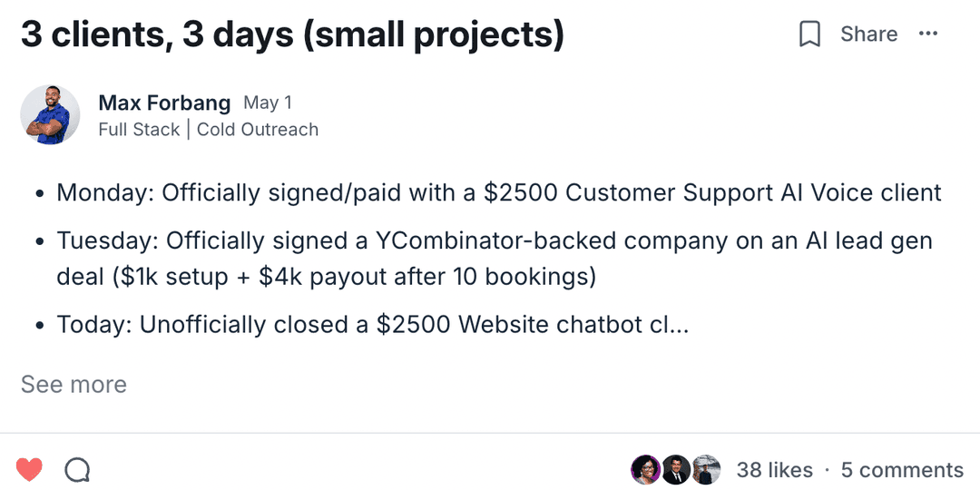View the first liker's avatar
The height and width of the screenshot is (490, 980).
pyautogui.click(x=644, y=470)
